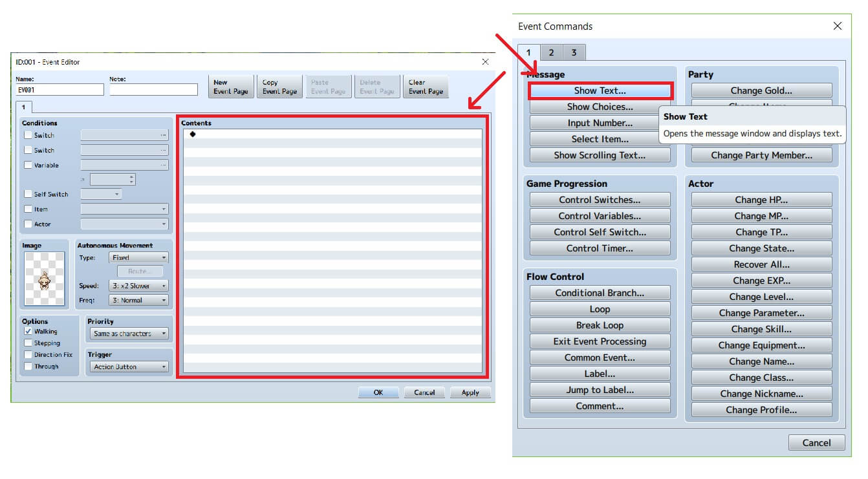The width and height of the screenshot is (868, 479).
Task: Open the Item condition dropdown
Action: coord(124,209)
